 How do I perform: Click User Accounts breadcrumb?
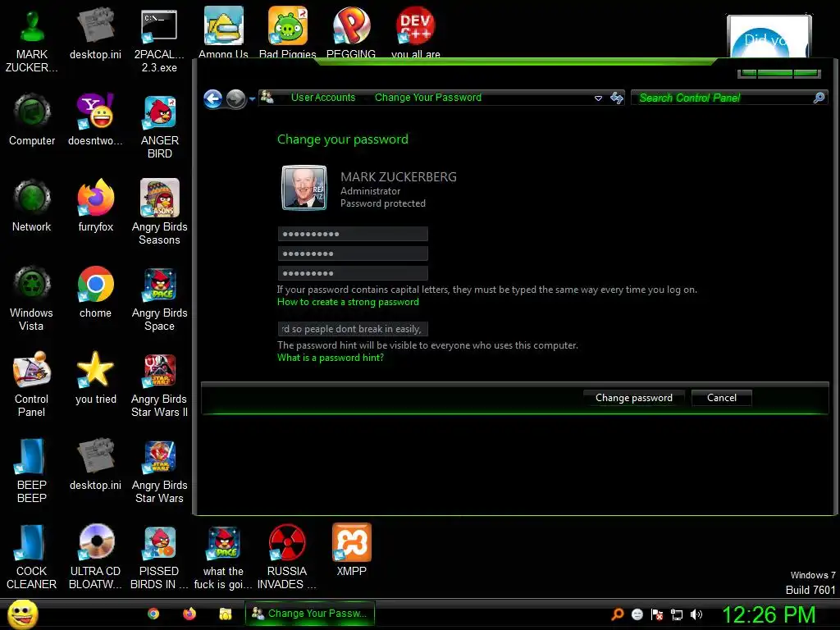[323, 98]
